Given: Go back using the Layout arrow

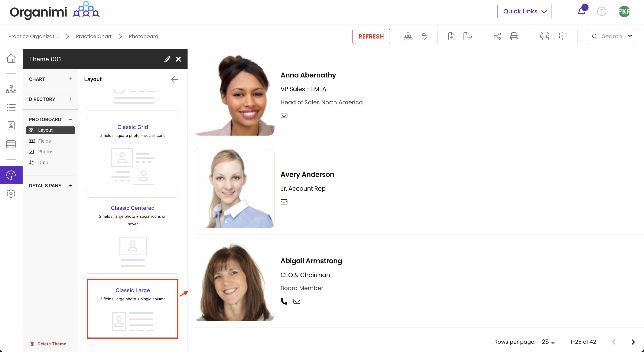Looking at the screenshot, I should coord(175,79).
